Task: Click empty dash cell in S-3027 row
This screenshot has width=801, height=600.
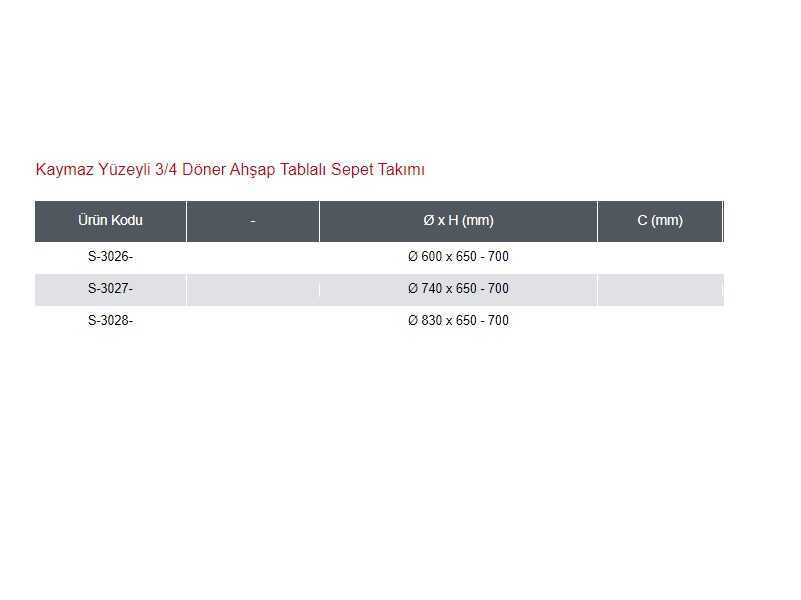Action: [253, 290]
